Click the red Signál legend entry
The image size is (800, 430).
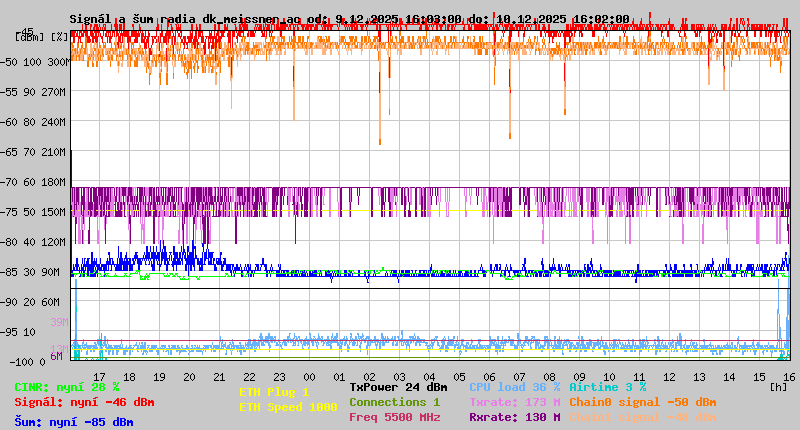point(83,402)
